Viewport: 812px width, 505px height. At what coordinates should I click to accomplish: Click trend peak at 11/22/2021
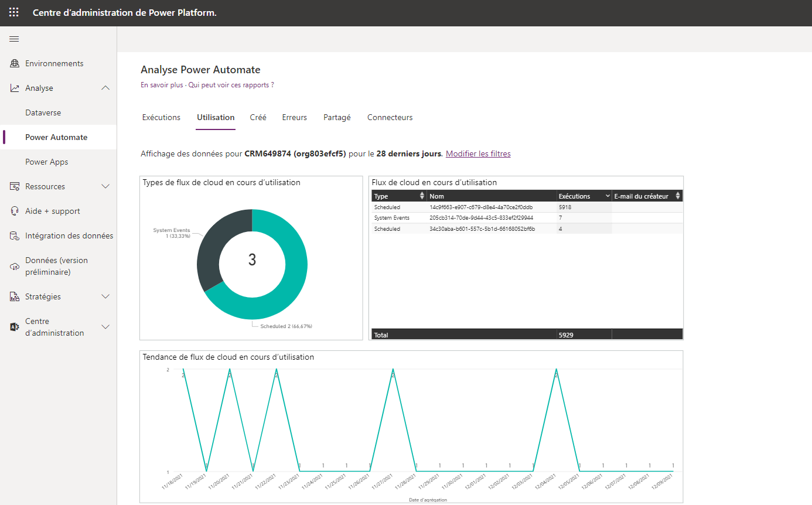276,370
